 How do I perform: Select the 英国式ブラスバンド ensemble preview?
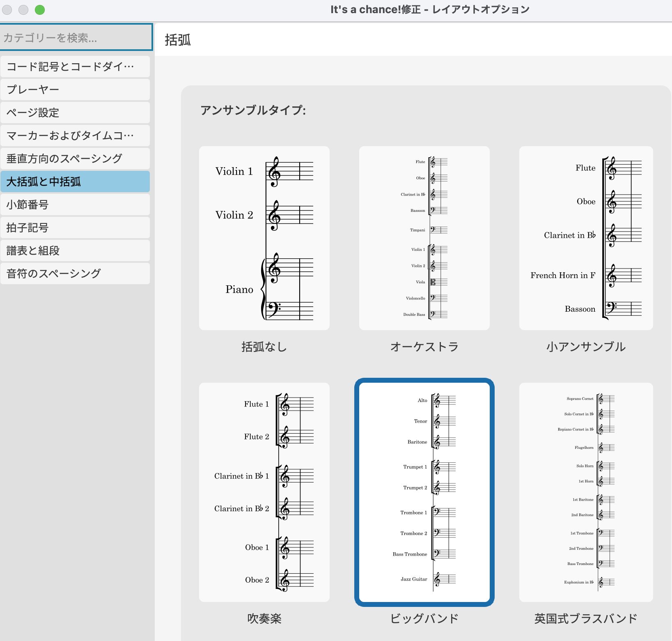click(586, 492)
